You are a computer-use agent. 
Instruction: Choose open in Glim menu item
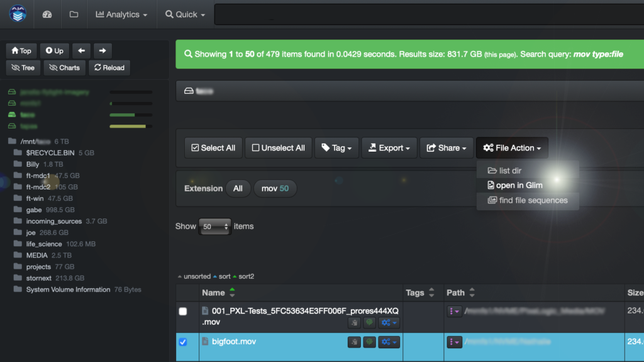tap(528, 185)
